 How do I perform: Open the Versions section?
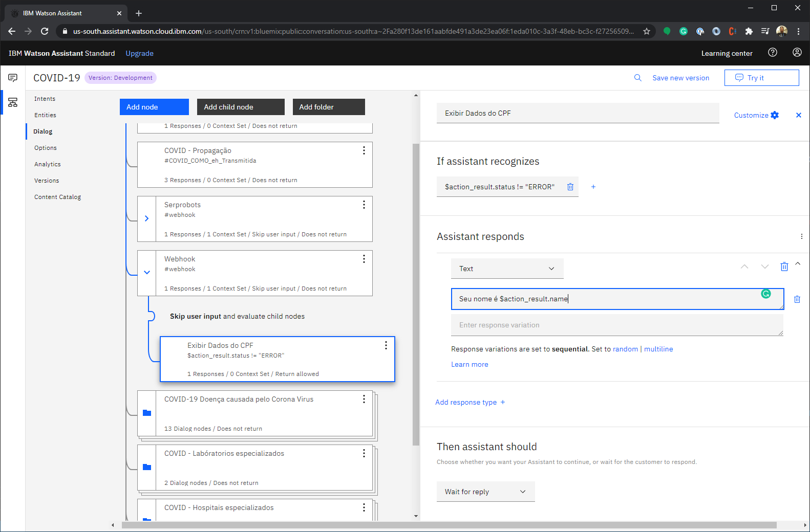[x=47, y=181]
